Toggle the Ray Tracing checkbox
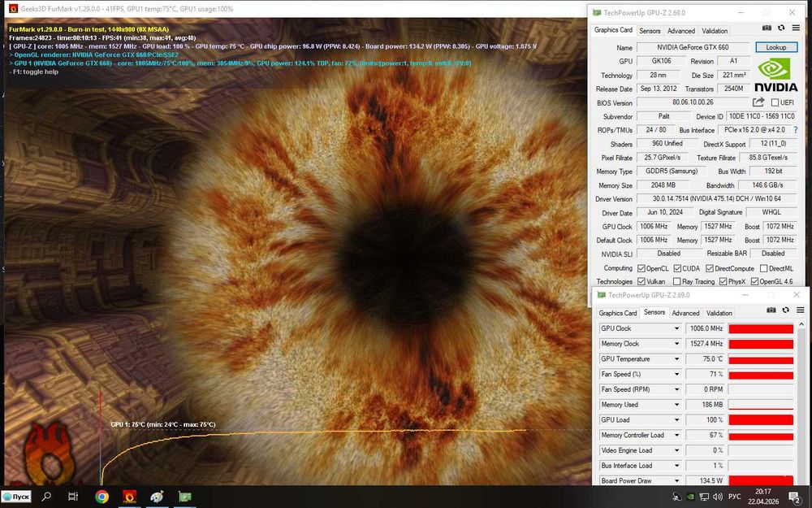This screenshot has height=508, width=812. tap(676, 281)
